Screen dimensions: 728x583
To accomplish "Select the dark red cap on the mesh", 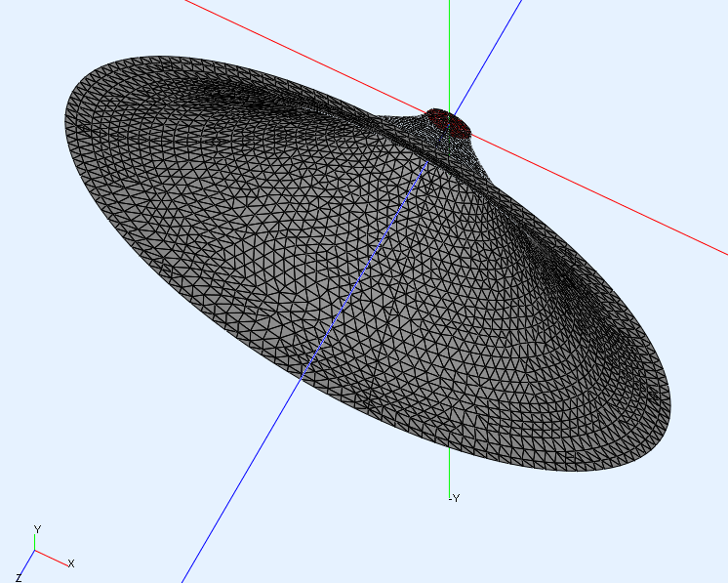I will (449, 123).
